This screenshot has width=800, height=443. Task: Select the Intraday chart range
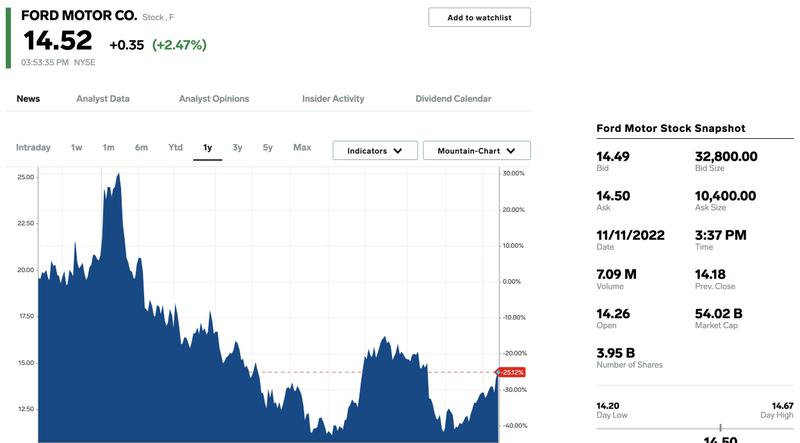(33, 147)
